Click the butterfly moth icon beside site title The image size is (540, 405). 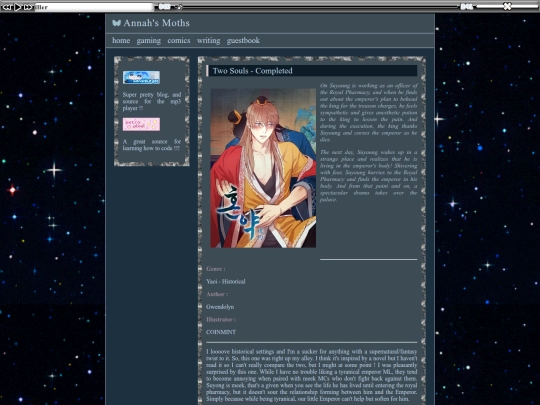coord(116,23)
